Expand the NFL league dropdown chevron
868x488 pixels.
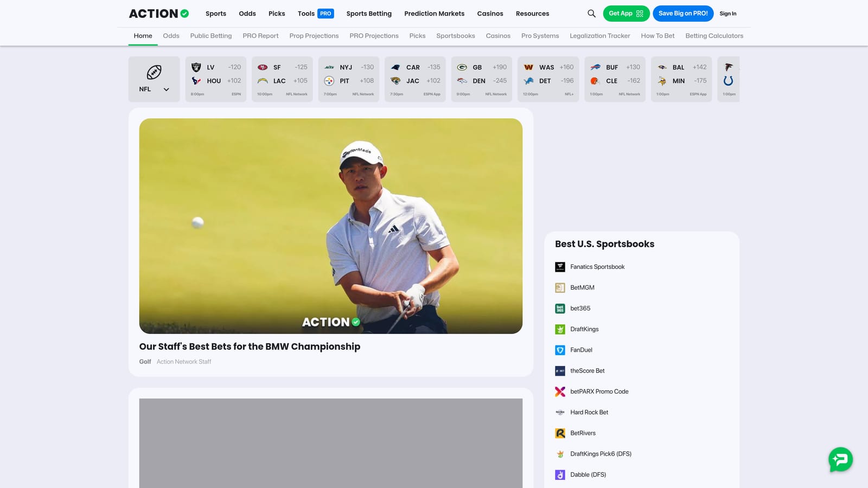pyautogui.click(x=166, y=89)
